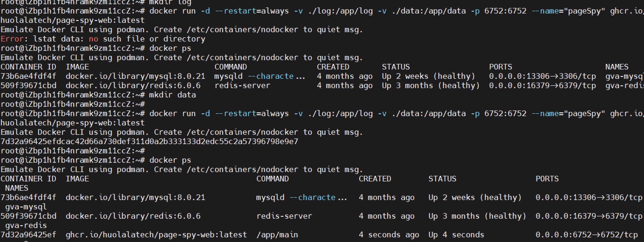644x242 pixels.
Task: Click CREATED header in the second docker ps table
Action: (375, 179)
